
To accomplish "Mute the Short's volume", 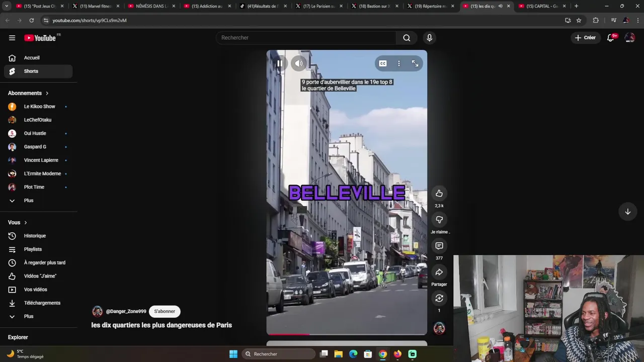I will 299,63.
